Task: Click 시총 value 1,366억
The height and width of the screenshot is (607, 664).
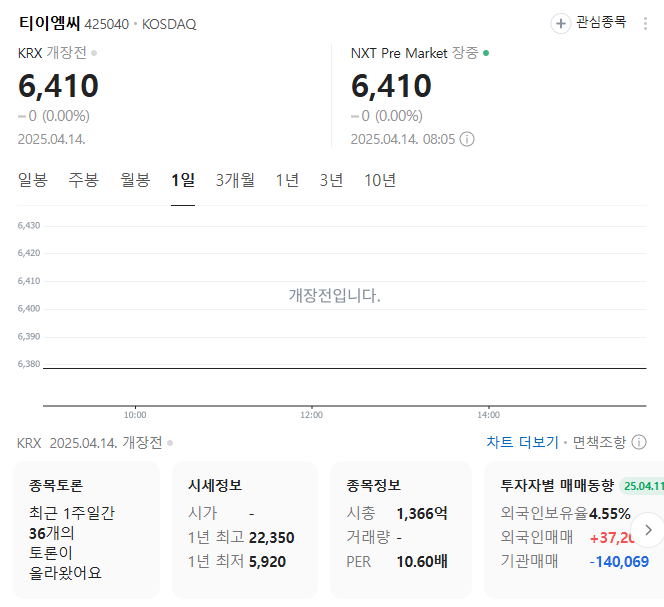Action: (x=422, y=513)
